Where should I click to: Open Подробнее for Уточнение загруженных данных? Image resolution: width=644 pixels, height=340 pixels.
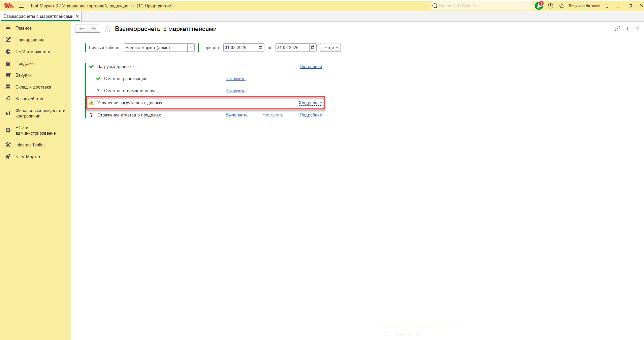311,103
